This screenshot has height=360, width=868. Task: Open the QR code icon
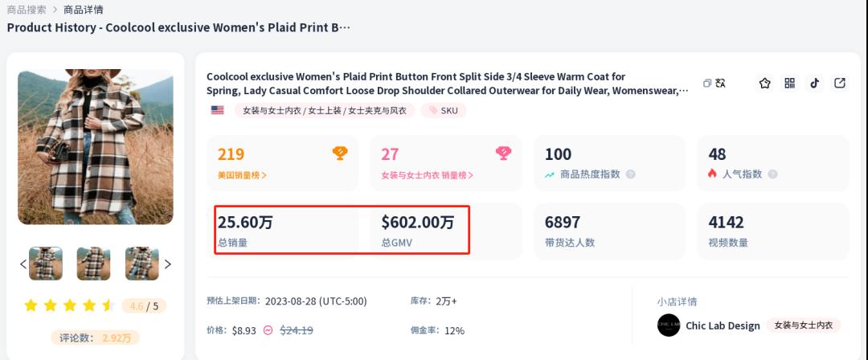(x=790, y=84)
